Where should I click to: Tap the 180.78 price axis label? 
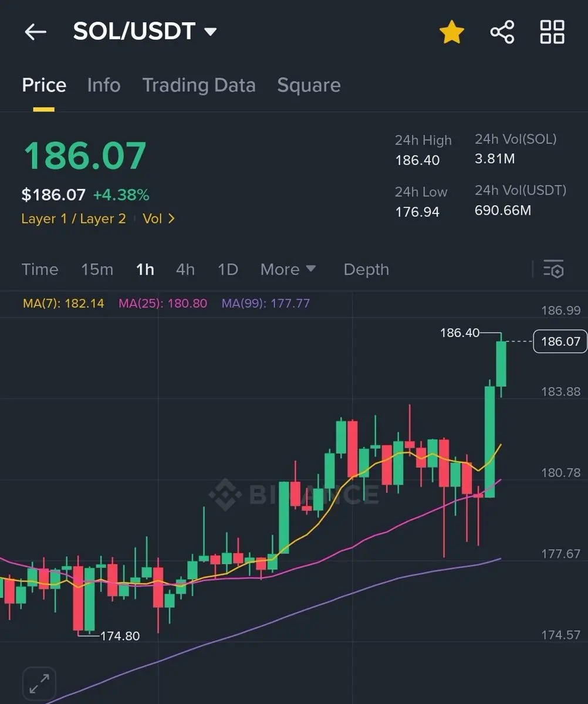click(560, 472)
